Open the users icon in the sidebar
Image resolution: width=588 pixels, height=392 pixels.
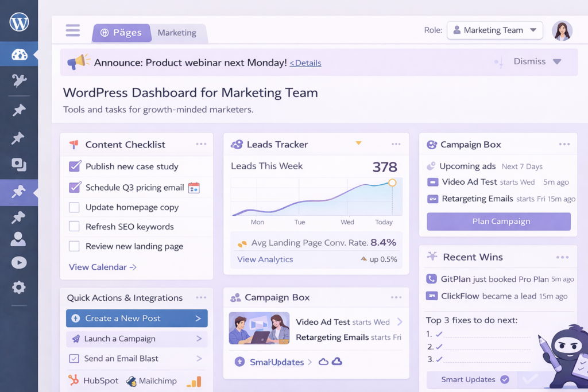click(18, 239)
